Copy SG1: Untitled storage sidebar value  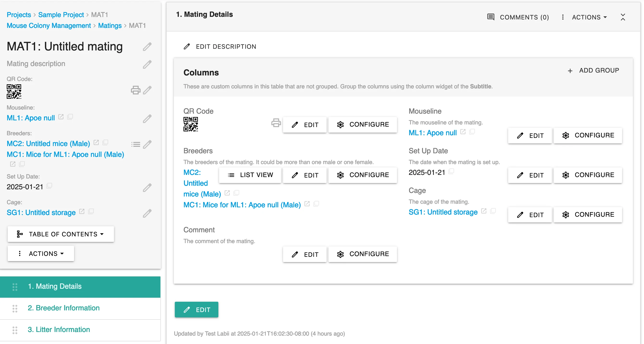[91, 212]
